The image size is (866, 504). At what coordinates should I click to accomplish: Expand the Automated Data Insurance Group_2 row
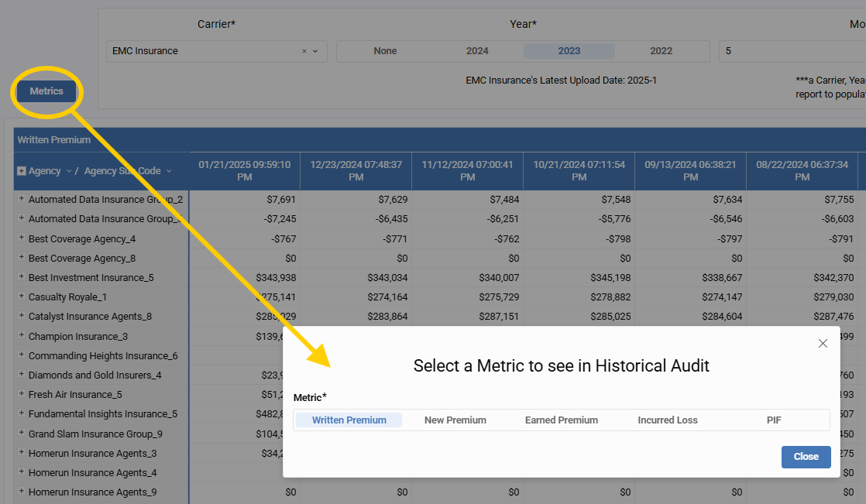[x=22, y=199]
